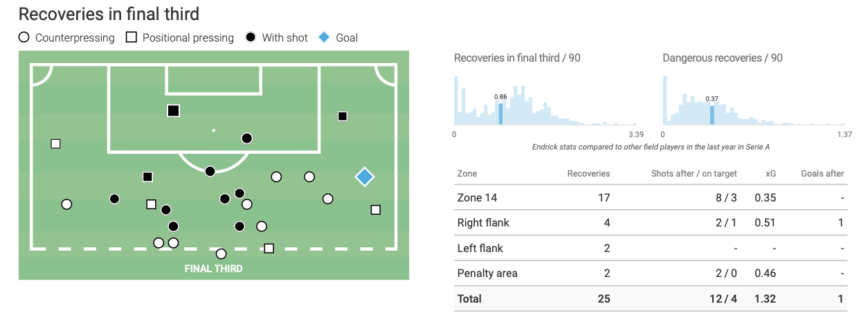Select the Right flank table row

(650, 223)
